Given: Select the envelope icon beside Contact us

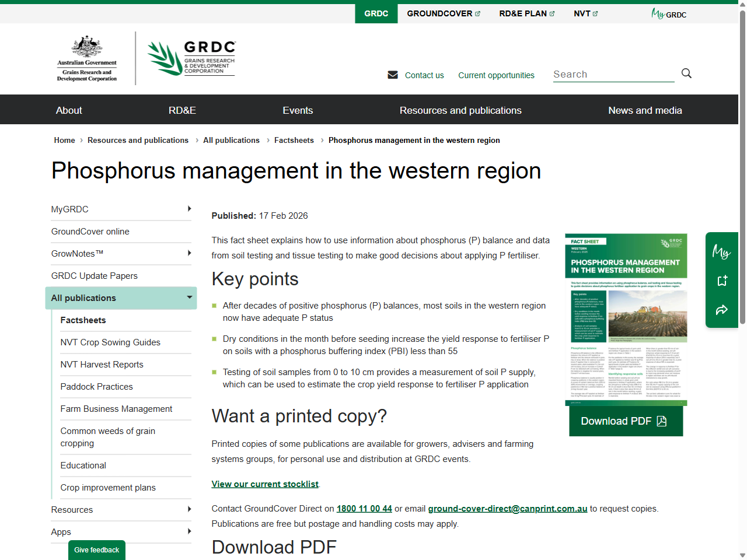Looking at the screenshot, I should pos(393,75).
